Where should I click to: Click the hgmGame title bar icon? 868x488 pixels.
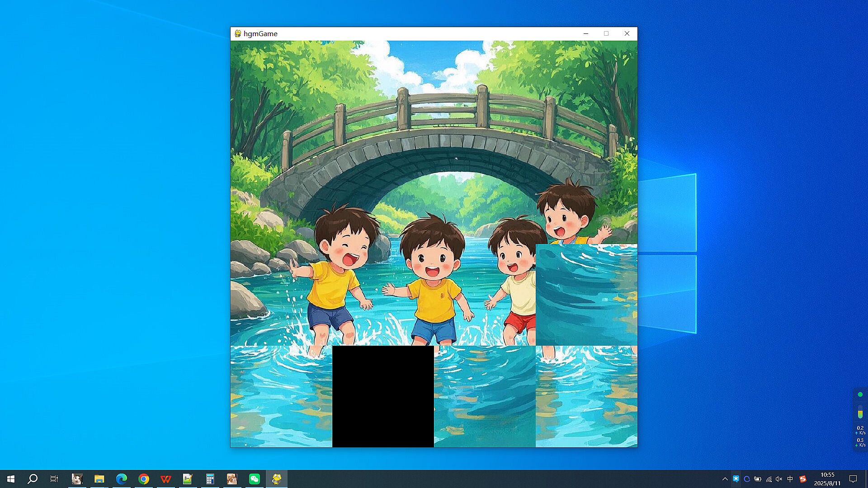(x=238, y=33)
